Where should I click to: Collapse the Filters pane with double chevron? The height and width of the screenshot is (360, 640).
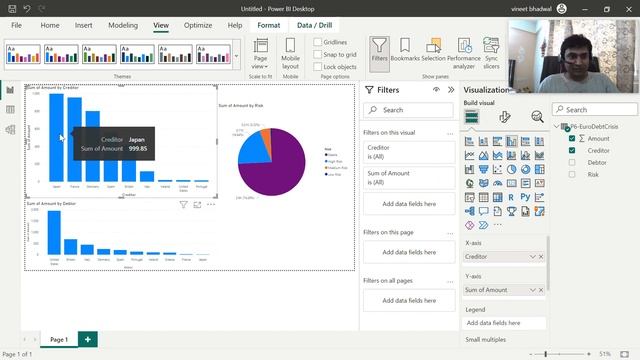coord(451,90)
